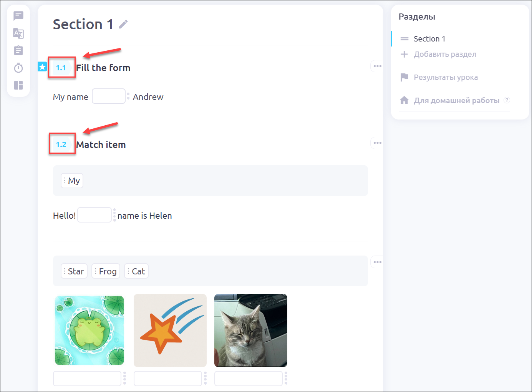Open the timer stopwatch icon
Viewport: 532px width, 392px height.
18,68
